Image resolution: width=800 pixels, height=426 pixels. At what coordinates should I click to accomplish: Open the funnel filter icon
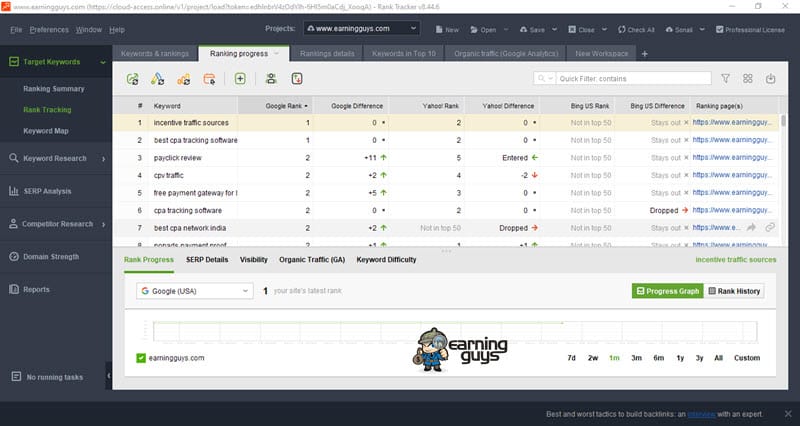725,78
